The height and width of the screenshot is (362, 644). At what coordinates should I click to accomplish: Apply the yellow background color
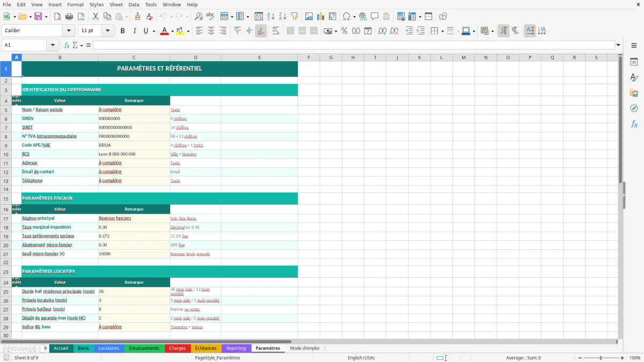pyautogui.click(x=180, y=31)
